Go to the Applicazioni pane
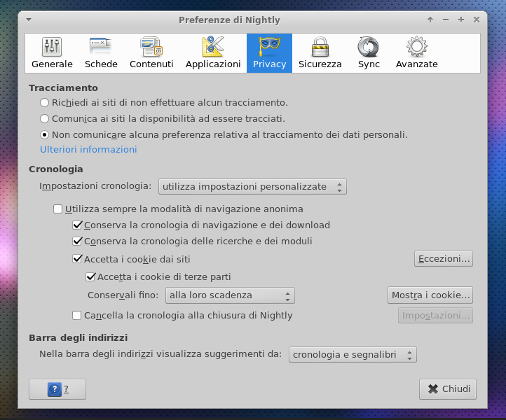Screen dimensions: 506x420 click(x=213, y=53)
